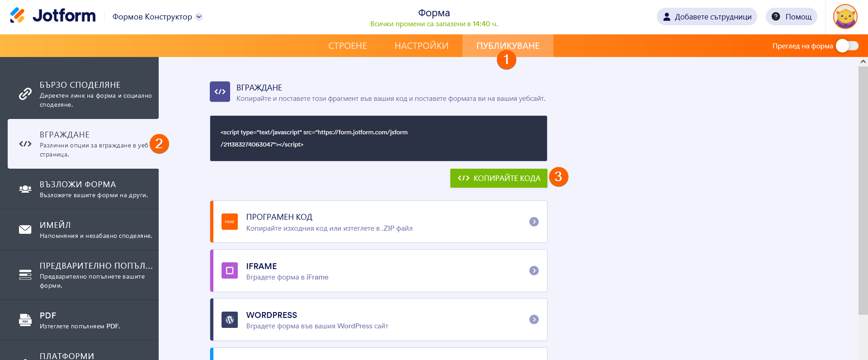Switch to the СТРОЕНЕ tab
This screenshot has height=360, width=868.
(348, 46)
